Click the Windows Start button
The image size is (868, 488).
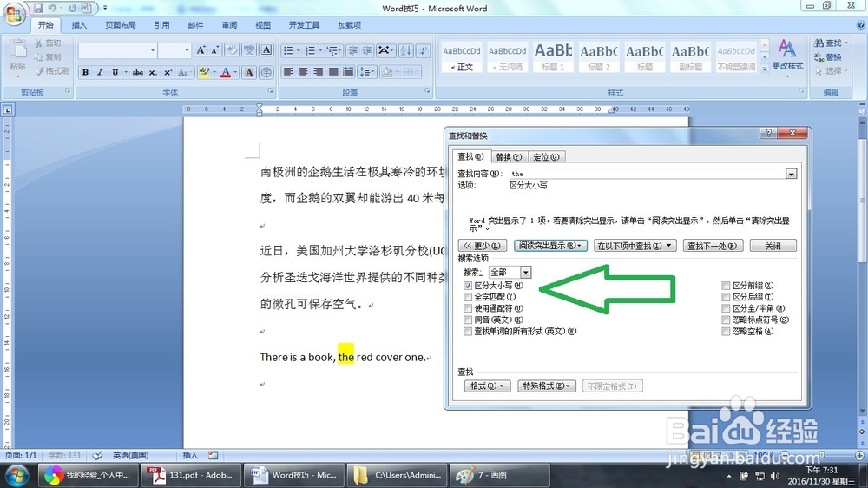(16, 475)
